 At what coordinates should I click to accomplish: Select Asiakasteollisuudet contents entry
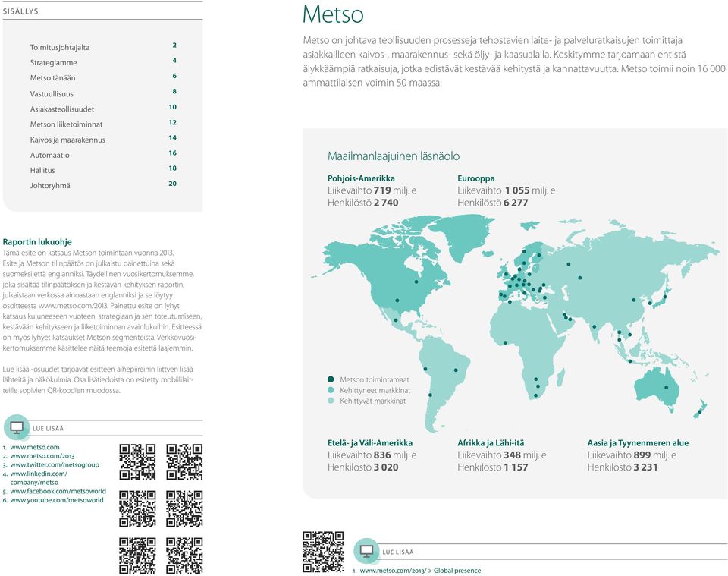pos(62,109)
